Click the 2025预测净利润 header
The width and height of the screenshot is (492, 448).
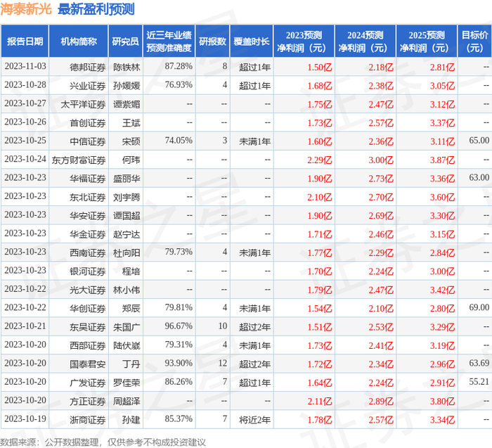pyautogui.click(x=427, y=41)
